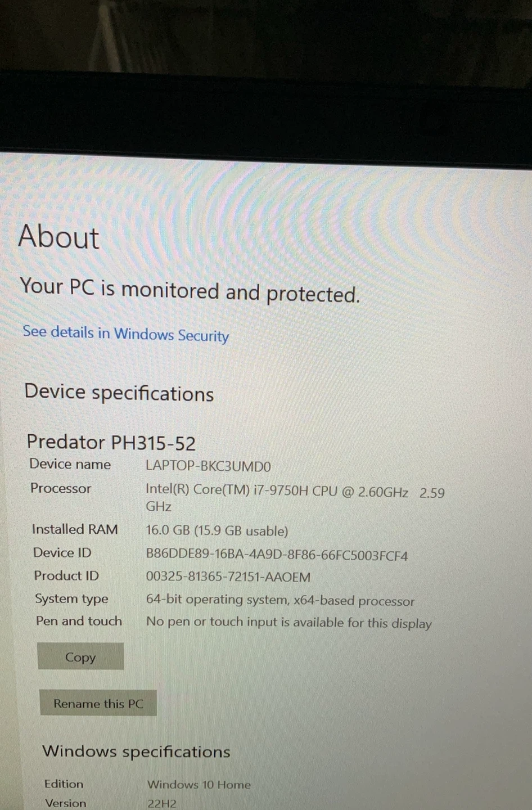Click the About page heading
Image resolution: width=532 pixels, height=810 pixels.
(x=58, y=236)
